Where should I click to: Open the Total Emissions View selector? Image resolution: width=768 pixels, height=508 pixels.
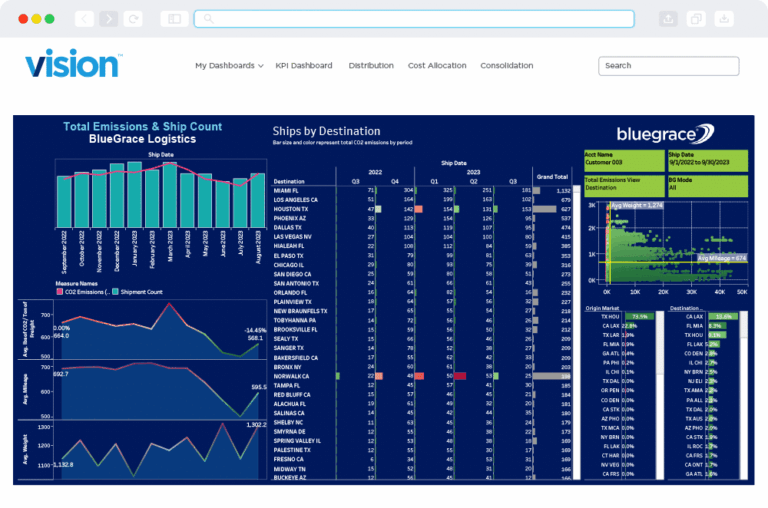coord(624,186)
